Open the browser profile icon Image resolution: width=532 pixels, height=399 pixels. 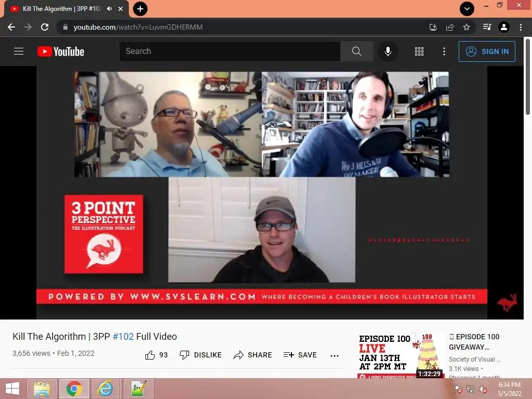coord(504,27)
